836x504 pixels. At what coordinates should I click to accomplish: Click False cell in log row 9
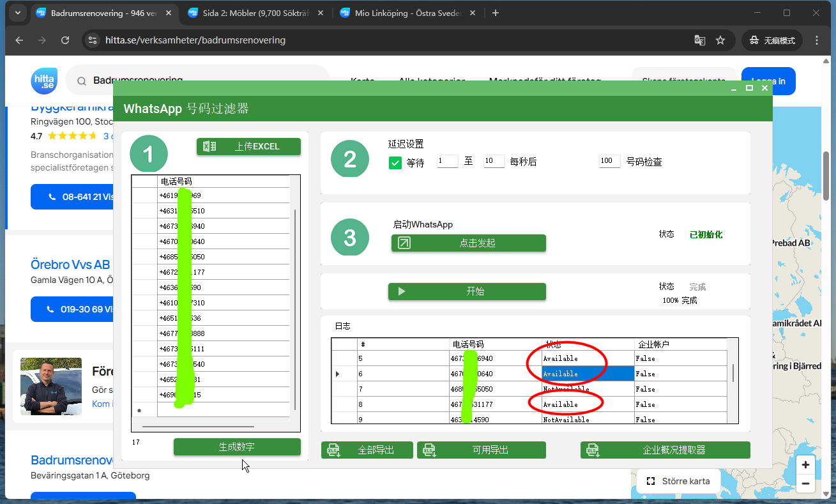click(680, 419)
